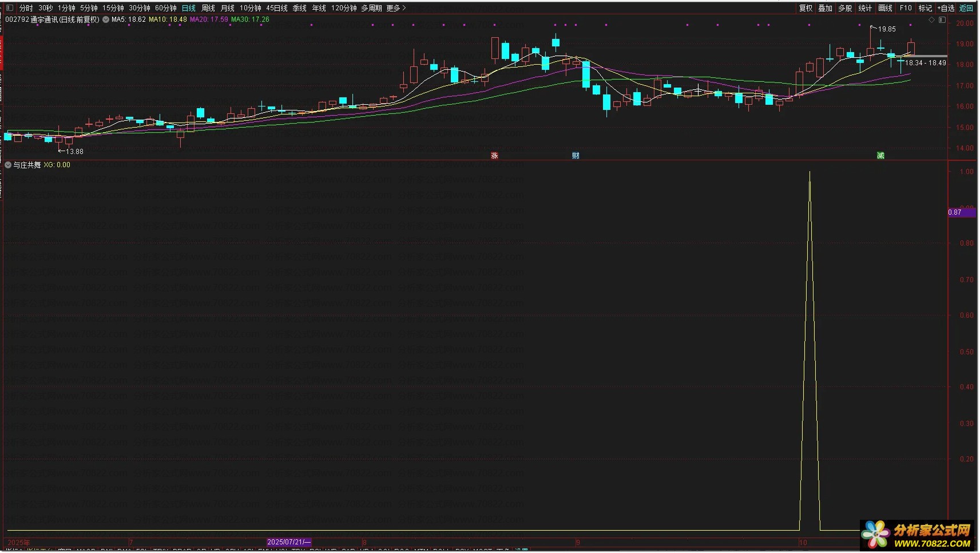Click the 2025年 label on the time axis
The height and width of the screenshot is (553, 980).
pyautogui.click(x=19, y=543)
